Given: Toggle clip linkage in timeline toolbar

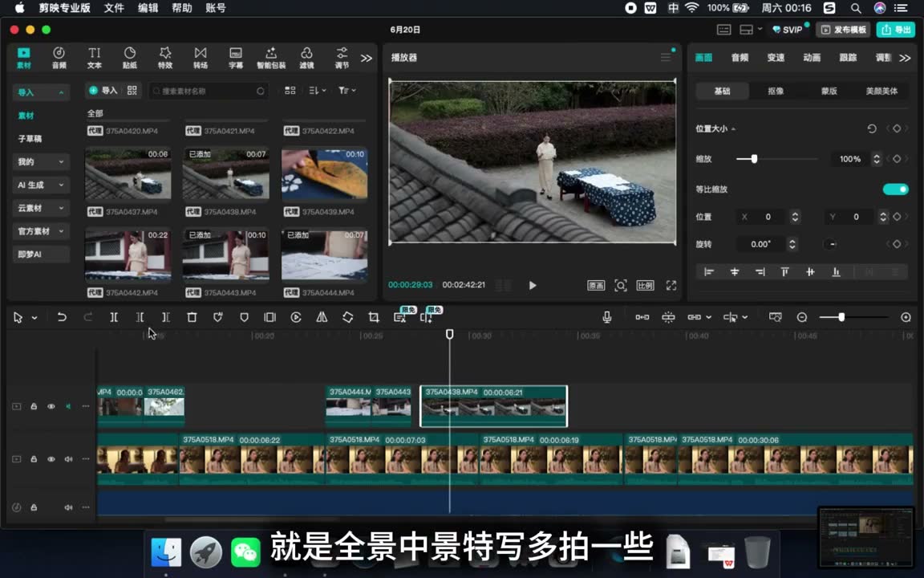Looking at the screenshot, I should click(x=694, y=317).
